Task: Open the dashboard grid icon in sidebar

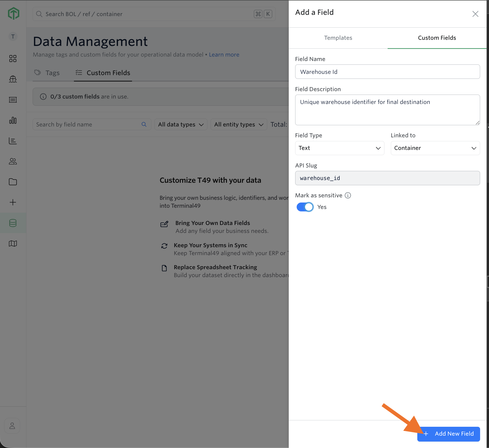Action: coord(13,59)
